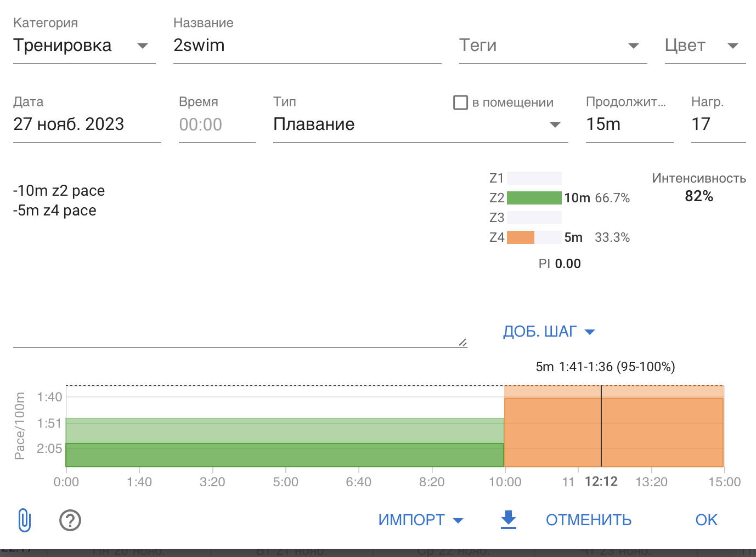The height and width of the screenshot is (557, 756).
Task: Click the paperclip attachment icon
Action: [25, 520]
